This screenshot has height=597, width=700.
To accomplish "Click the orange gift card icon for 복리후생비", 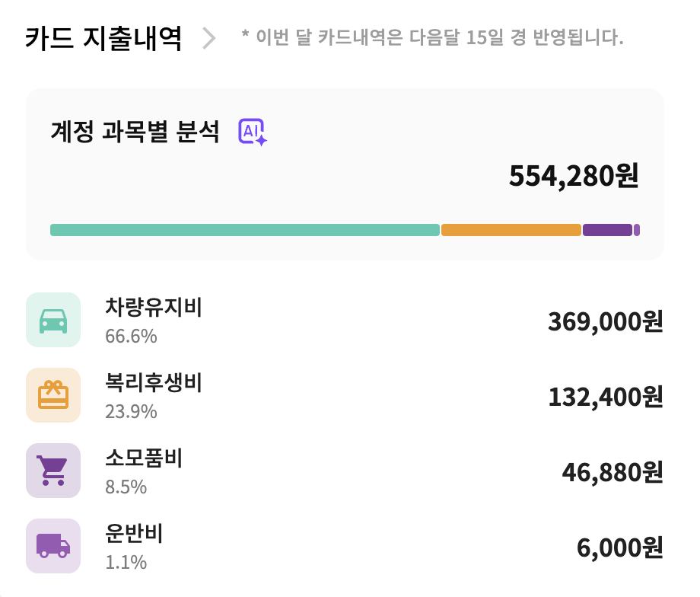I will 53,395.
